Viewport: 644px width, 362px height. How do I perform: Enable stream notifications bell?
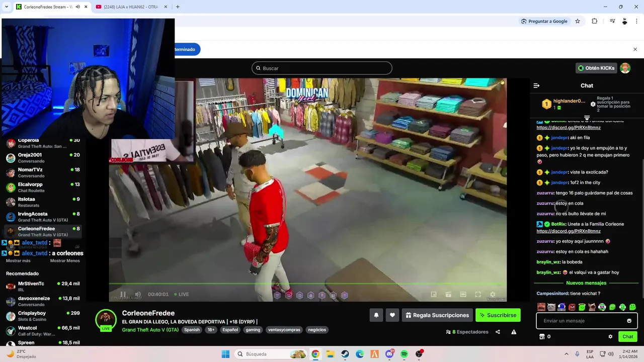376,315
